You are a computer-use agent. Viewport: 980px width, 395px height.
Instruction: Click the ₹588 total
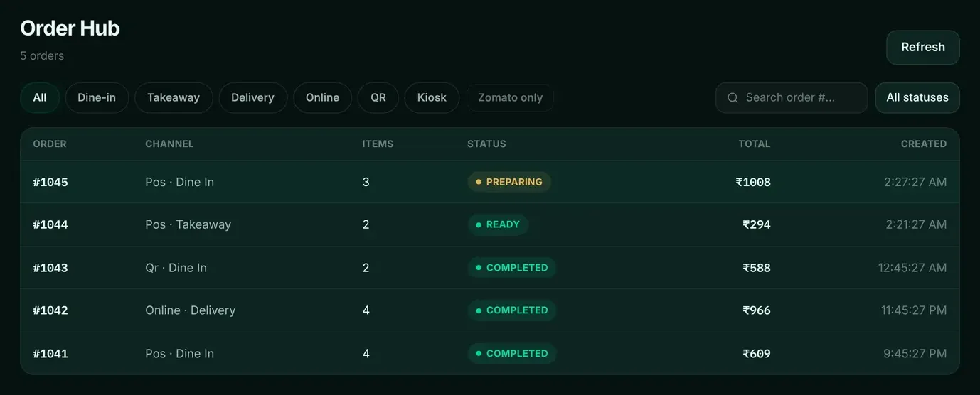pos(757,268)
